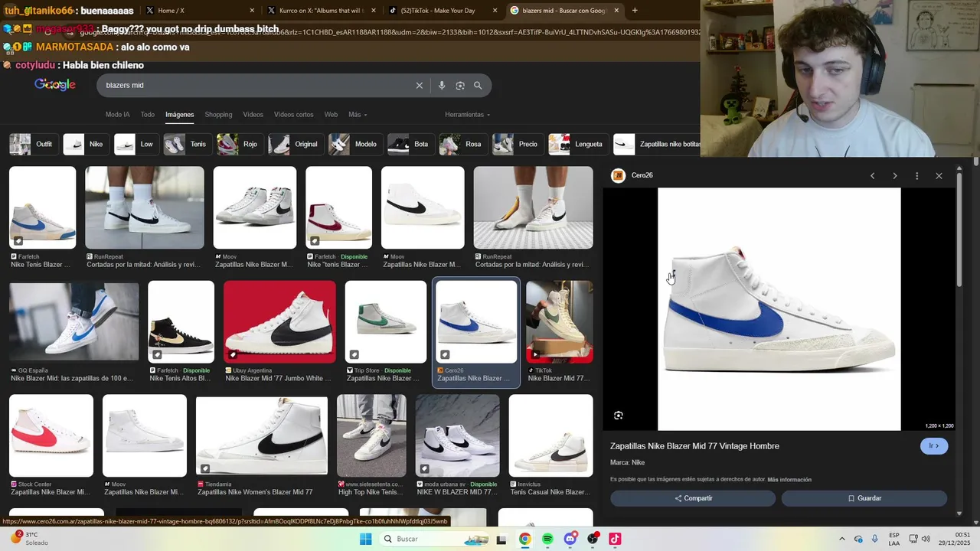Filter images by the Rojo chip
The height and width of the screenshot is (551, 980).
pos(240,144)
